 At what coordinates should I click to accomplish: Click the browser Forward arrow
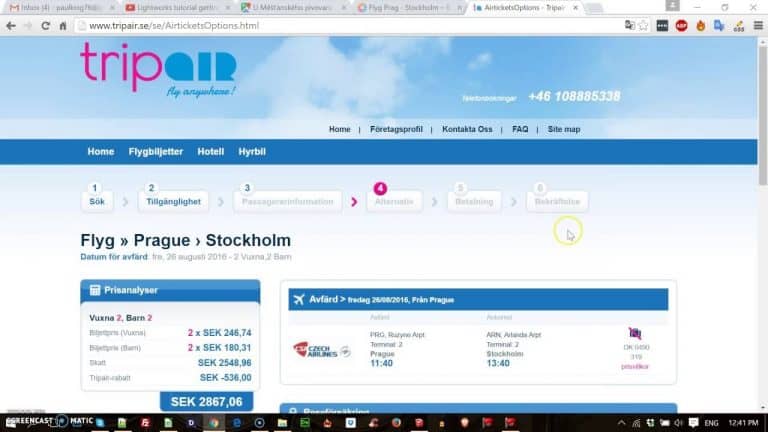[x=28, y=26]
